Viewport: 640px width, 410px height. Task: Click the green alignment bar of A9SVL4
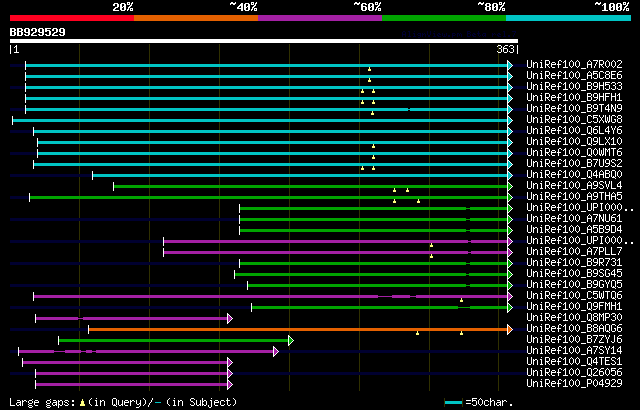click(x=311, y=186)
